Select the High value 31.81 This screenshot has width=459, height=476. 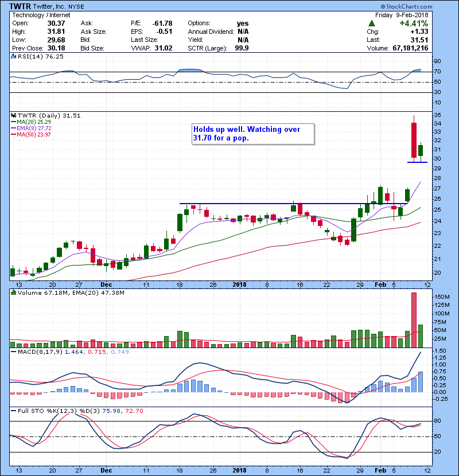(x=56, y=32)
